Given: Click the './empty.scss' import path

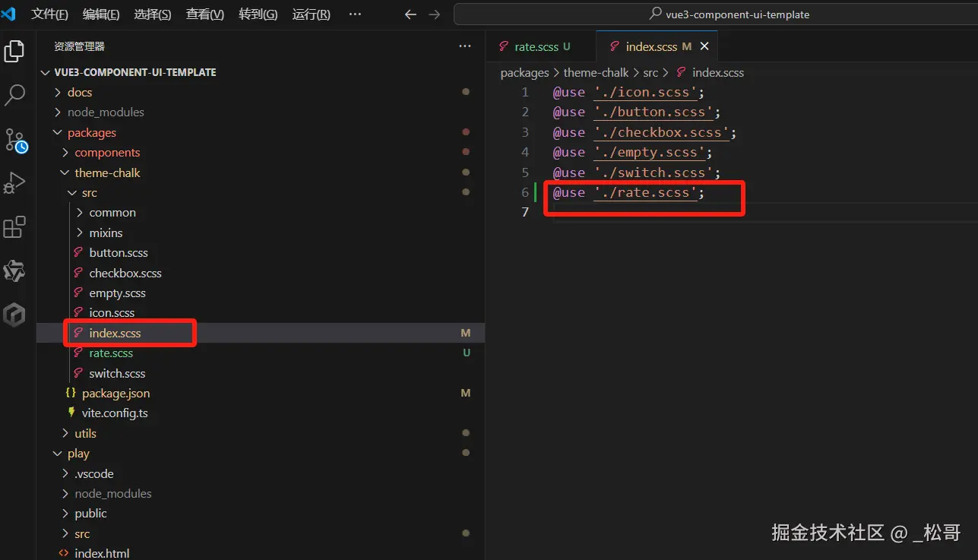Looking at the screenshot, I should click(x=650, y=152).
